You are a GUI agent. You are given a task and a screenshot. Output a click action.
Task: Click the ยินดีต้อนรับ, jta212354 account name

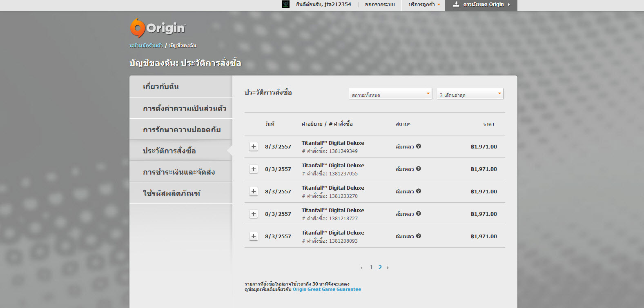[x=323, y=4]
